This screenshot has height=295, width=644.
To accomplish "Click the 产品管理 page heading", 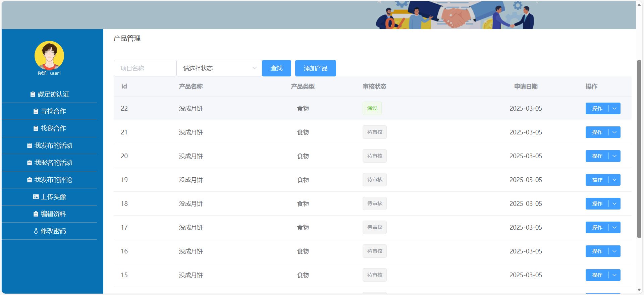I will [x=127, y=39].
